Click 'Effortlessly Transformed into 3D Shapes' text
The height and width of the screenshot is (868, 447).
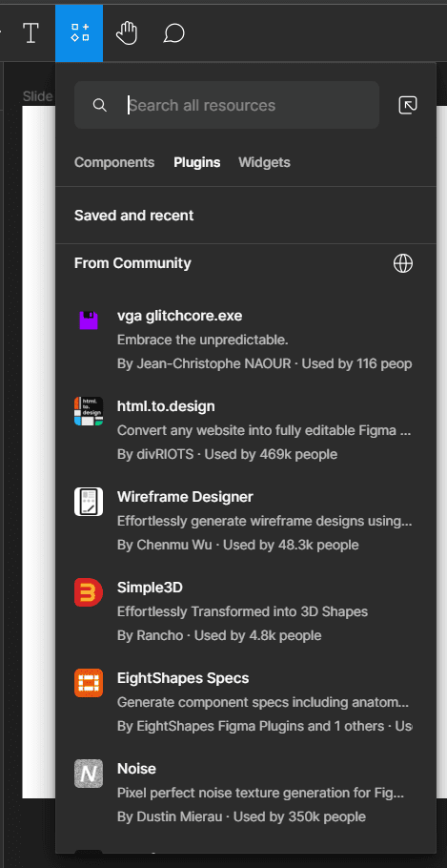coord(242,611)
